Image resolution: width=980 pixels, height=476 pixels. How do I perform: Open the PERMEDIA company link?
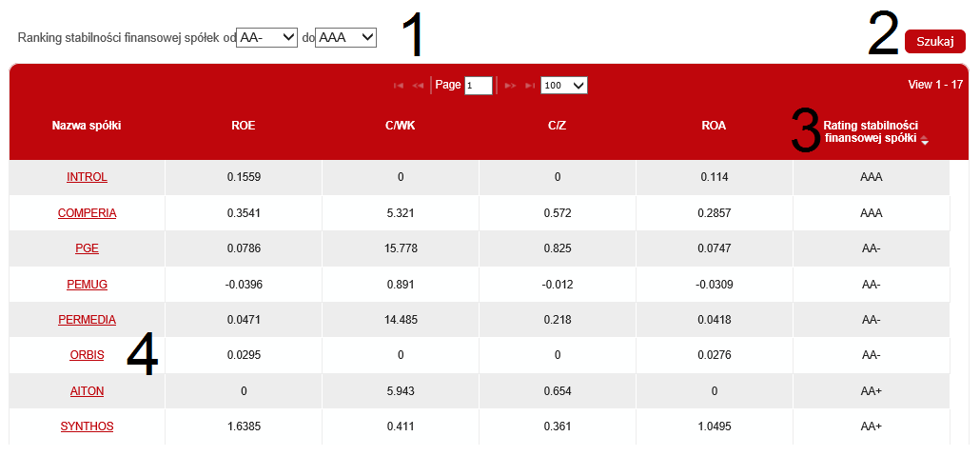pyautogui.click(x=87, y=320)
